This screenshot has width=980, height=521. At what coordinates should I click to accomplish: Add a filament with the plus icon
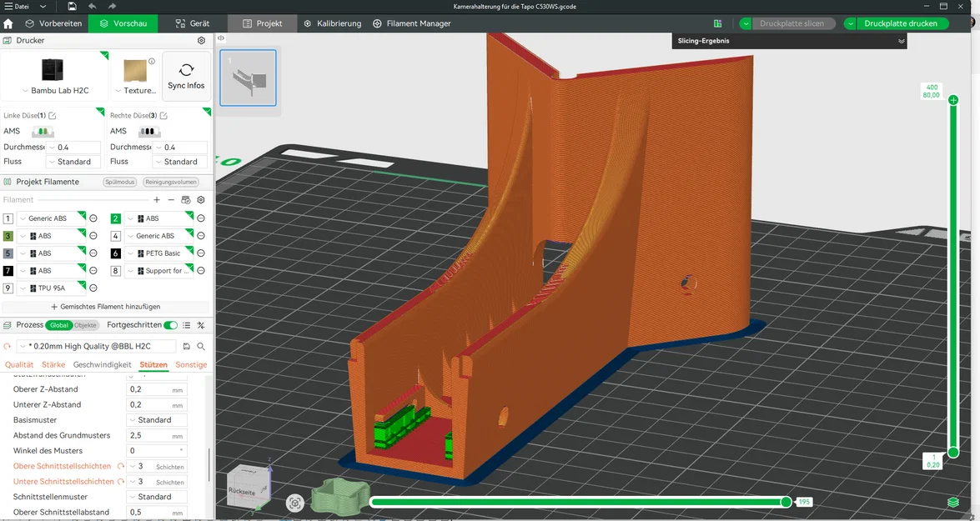click(x=157, y=200)
